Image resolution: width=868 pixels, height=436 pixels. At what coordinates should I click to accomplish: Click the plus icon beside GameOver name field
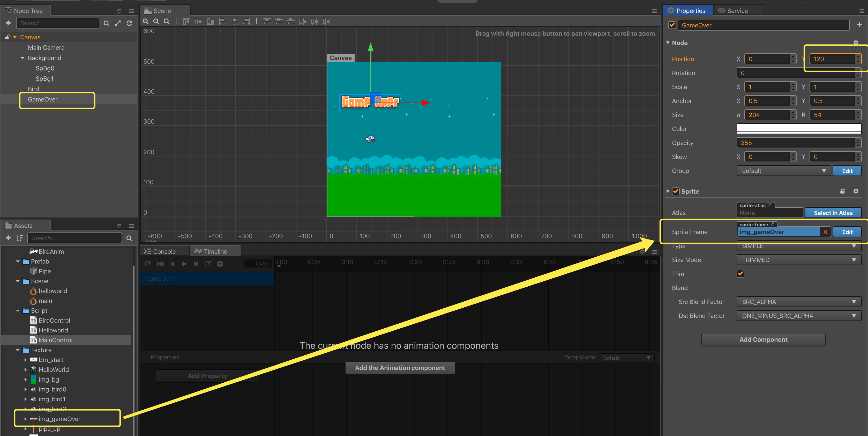click(859, 25)
